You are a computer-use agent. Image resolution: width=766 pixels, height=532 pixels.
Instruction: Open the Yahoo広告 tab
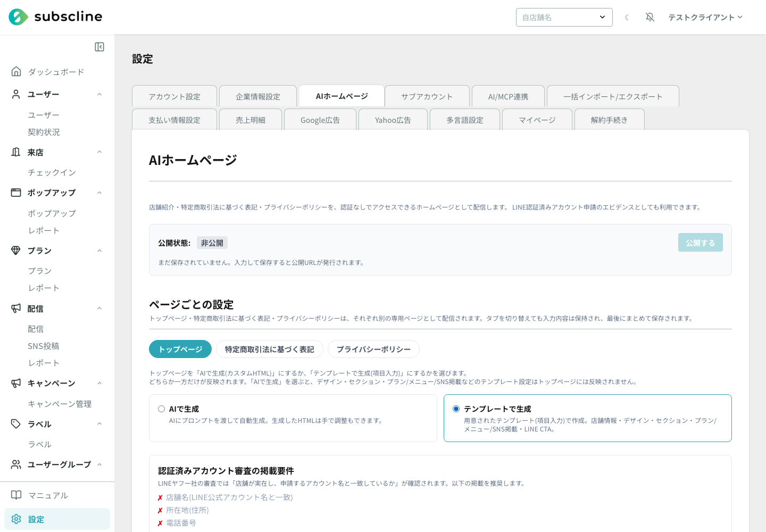(x=393, y=120)
